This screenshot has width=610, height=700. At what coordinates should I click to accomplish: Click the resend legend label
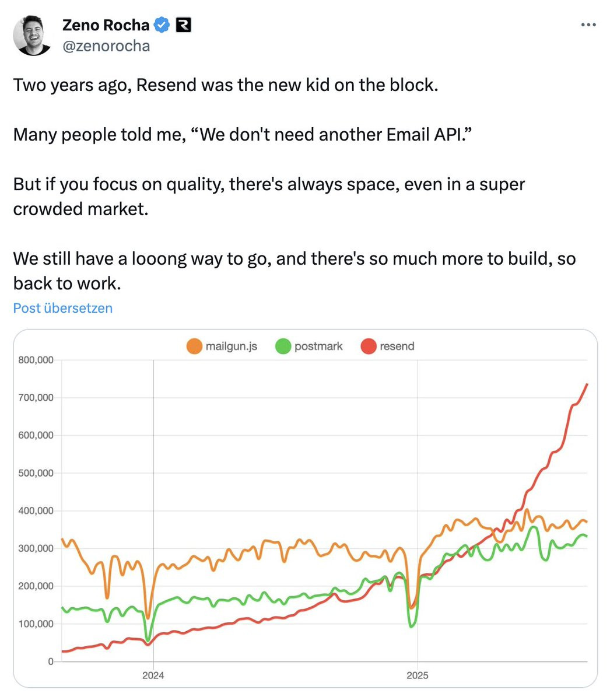(397, 346)
